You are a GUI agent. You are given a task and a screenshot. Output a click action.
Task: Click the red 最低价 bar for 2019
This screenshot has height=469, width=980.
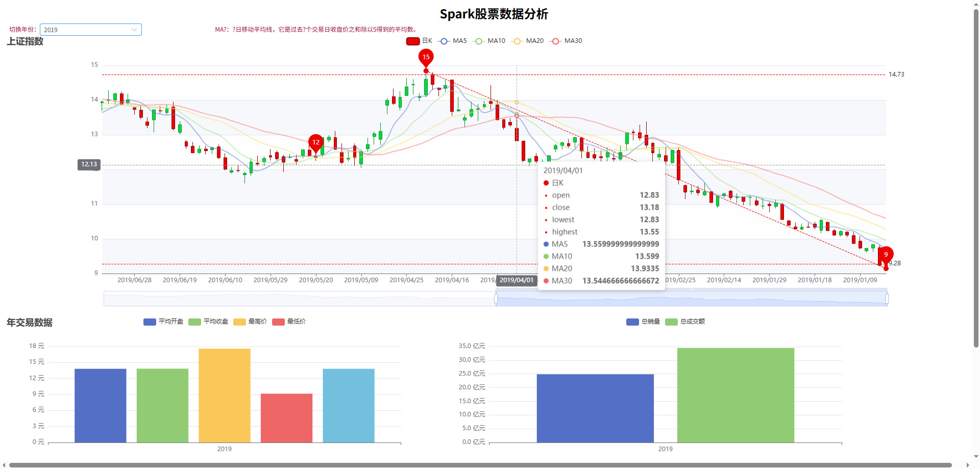point(286,418)
